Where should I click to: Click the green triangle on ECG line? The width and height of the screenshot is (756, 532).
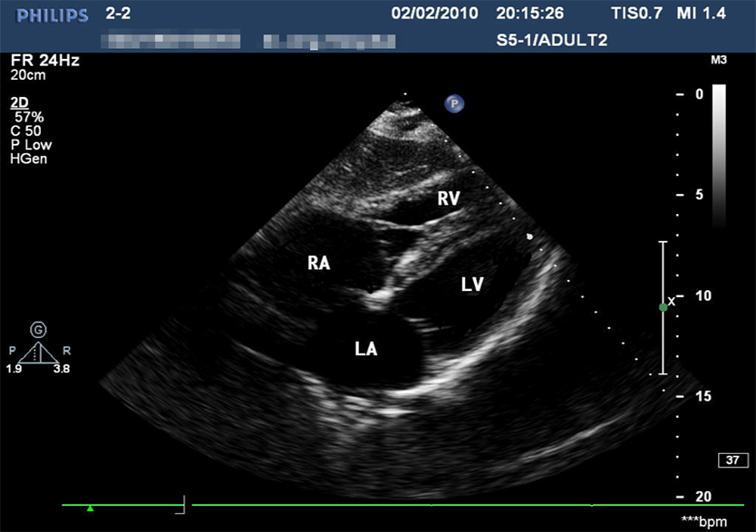[x=90, y=508]
